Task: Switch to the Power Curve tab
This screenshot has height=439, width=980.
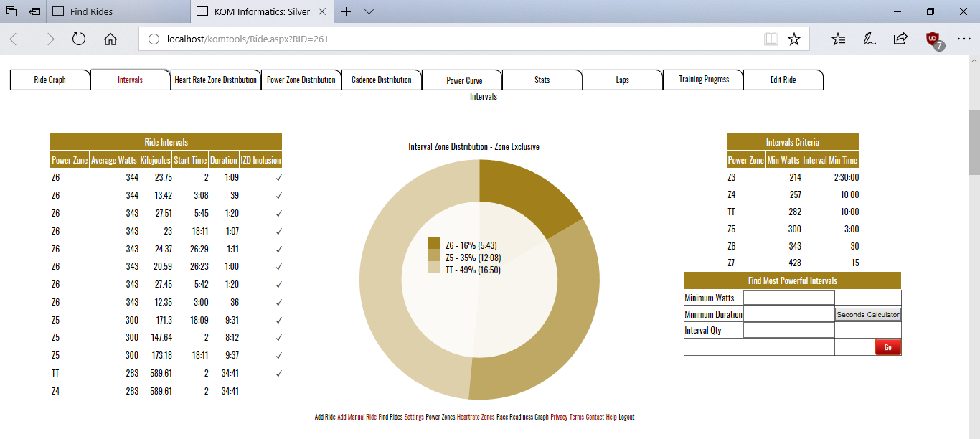Action: (x=463, y=80)
